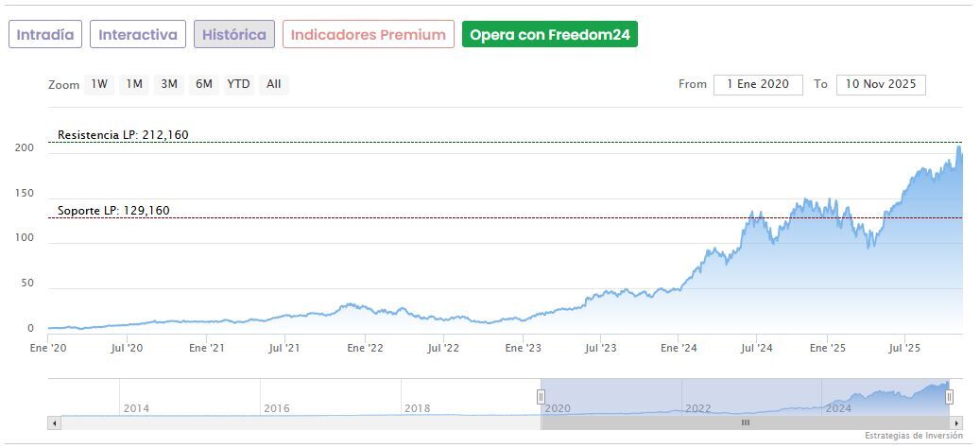Screen dimensions: 980x448
Task: Select the 6M zoom option
Action: (x=204, y=84)
